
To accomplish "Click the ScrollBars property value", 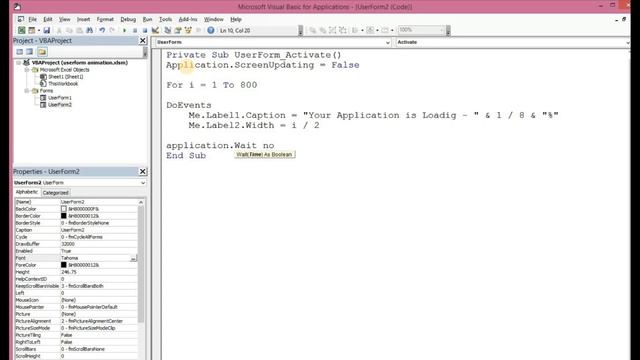I will pos(98,349).
